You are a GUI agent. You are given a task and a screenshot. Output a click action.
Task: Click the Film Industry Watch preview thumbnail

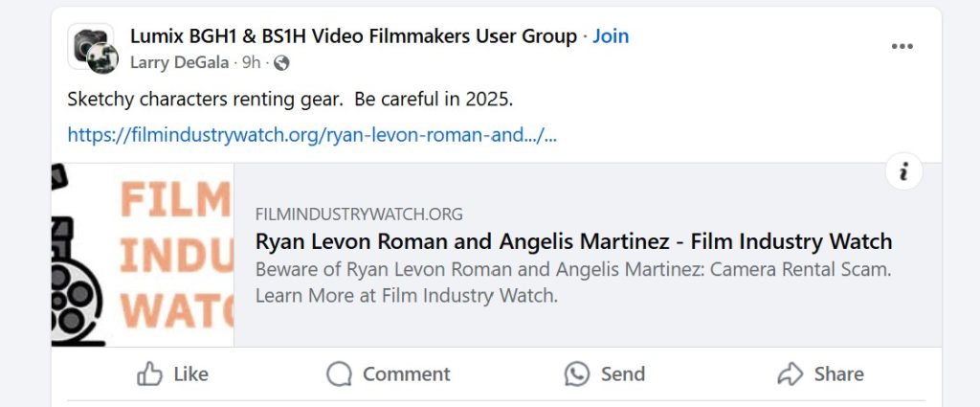143,255
